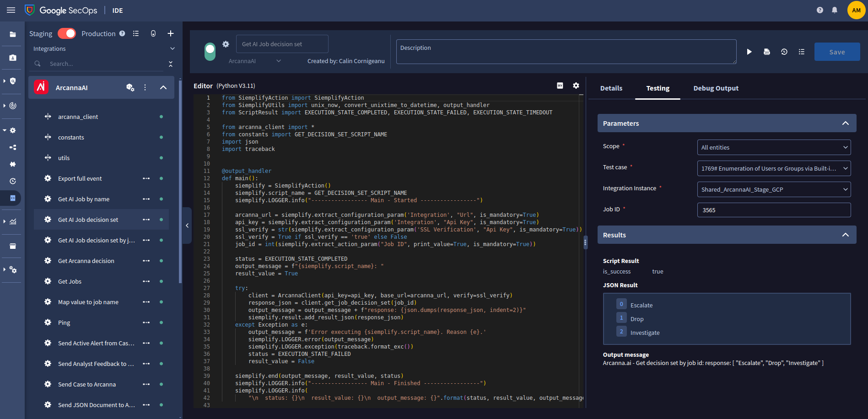Viewport: 868px width, 419px height.
Task: Open more options for Get AI Job by name
Action: tap(146, 199)
